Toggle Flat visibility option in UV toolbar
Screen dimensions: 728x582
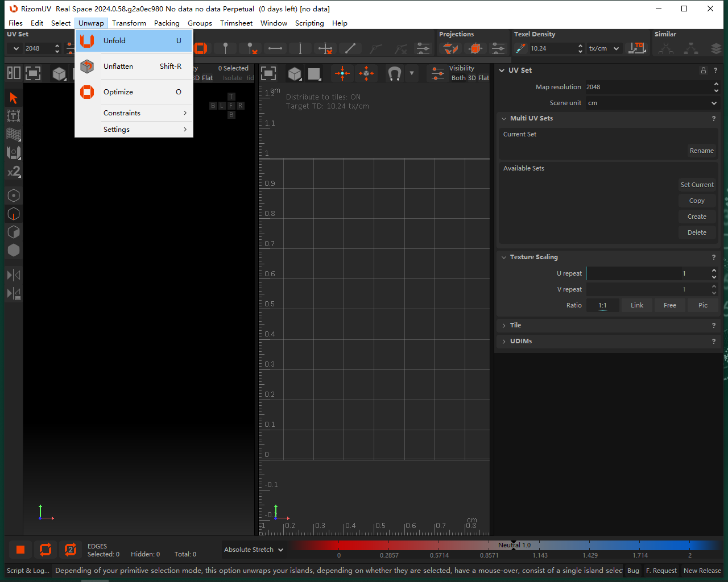click(483, 78)
